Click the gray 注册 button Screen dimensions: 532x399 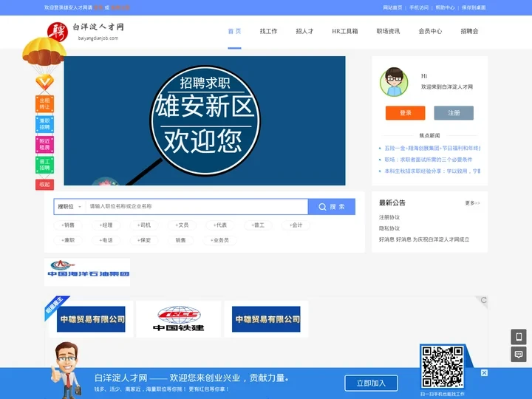(x=454, y=113)
